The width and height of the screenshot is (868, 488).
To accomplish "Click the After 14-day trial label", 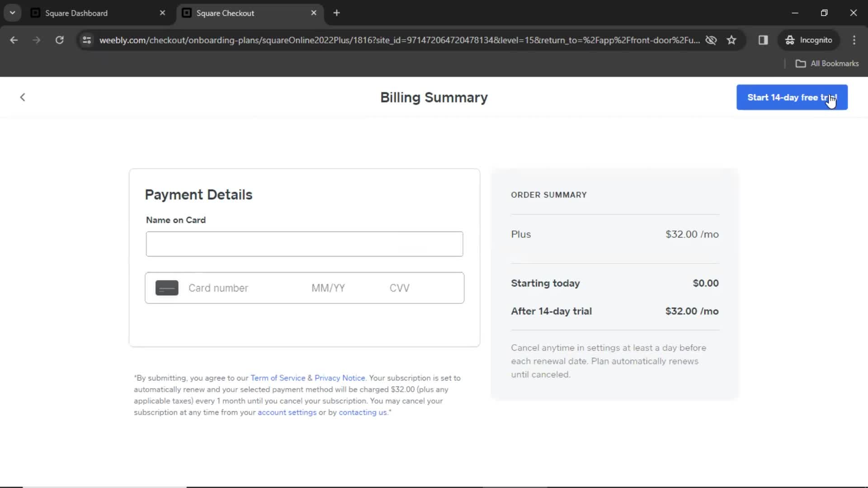I will (x=551, y=311).
